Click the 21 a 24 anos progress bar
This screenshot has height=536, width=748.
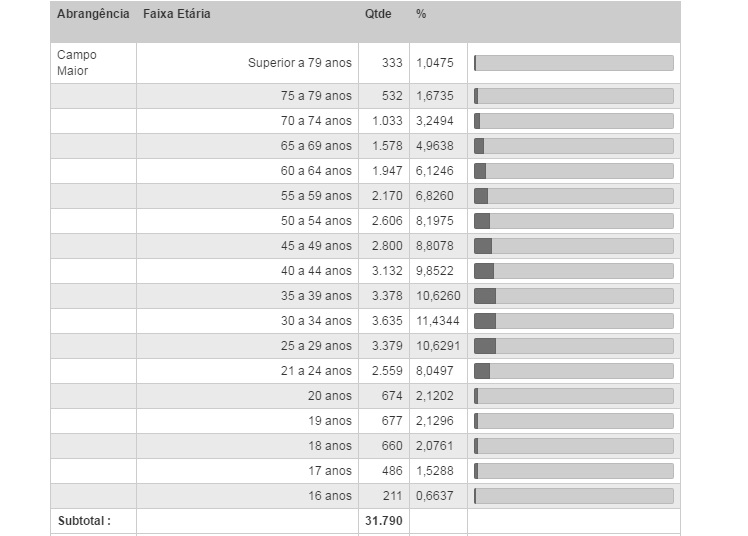(x=574, y=371)
